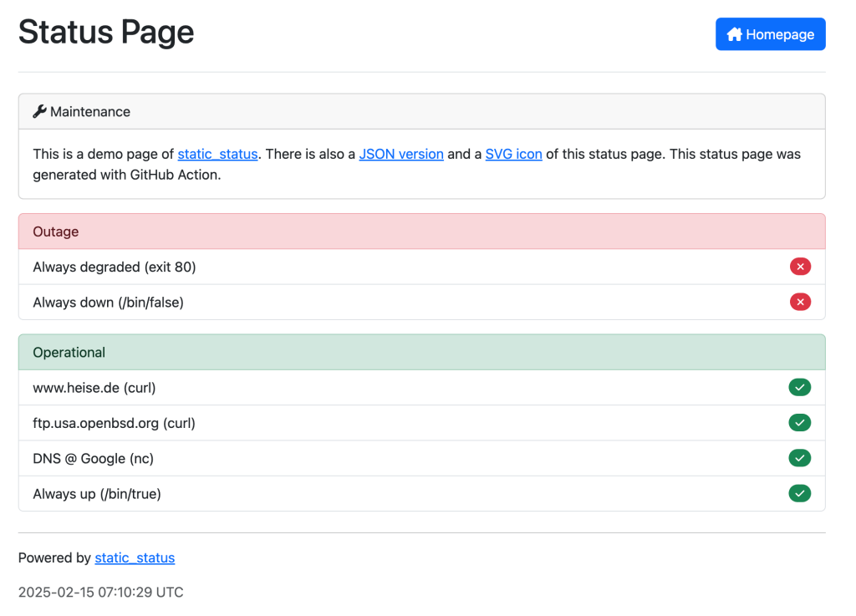
Task: Select the www.heise.de (curl) row text
Action: pos(94,388)
